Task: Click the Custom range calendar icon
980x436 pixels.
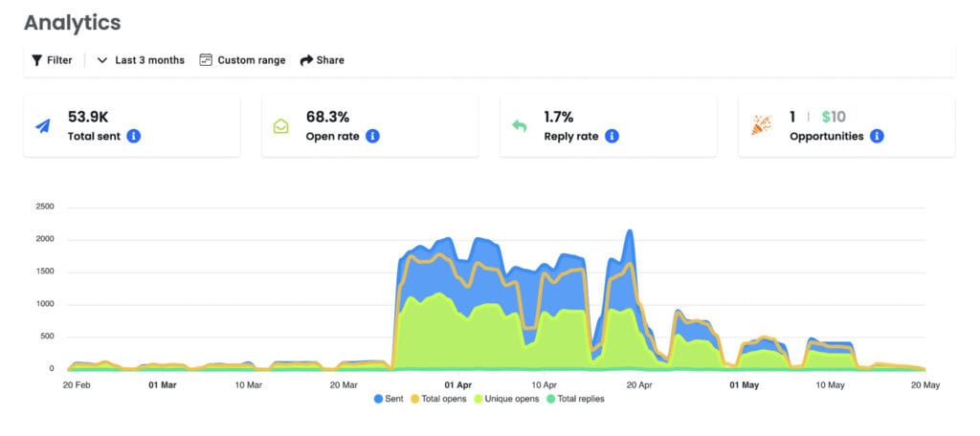Action: point(205,60)
